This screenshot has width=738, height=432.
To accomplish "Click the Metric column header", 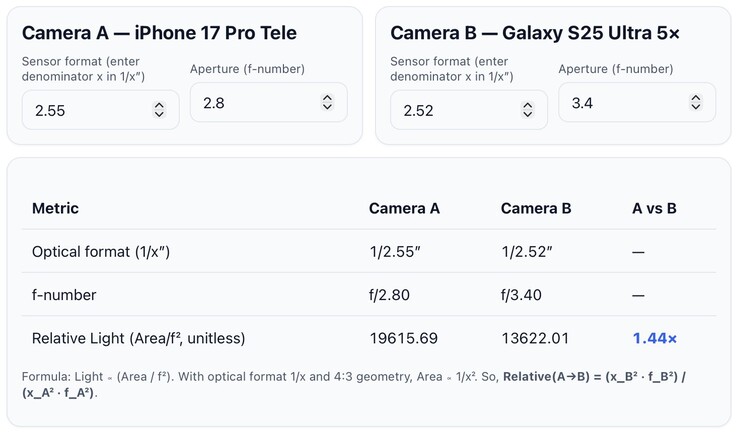I will [x=55, y=208].
